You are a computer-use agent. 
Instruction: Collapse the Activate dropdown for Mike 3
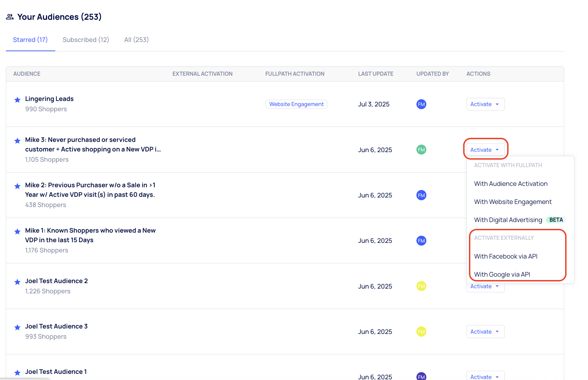(x=485, y=150)
